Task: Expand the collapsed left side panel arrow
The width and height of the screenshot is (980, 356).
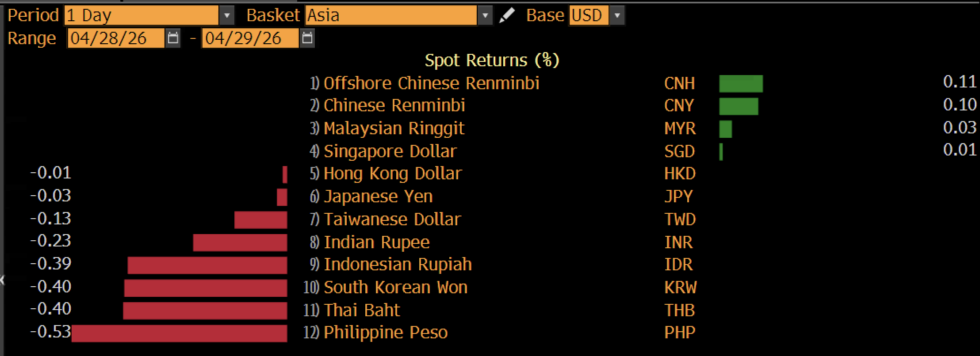Action: [3, 280]
